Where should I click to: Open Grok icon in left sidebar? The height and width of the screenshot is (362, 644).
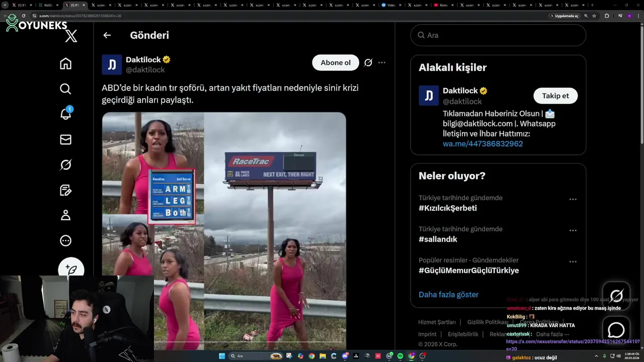65,165
